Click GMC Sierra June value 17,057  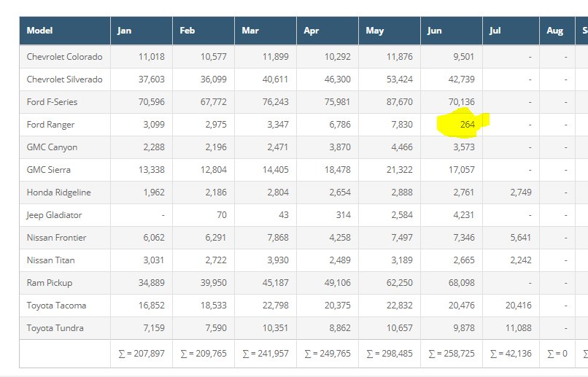click(462, 170)
